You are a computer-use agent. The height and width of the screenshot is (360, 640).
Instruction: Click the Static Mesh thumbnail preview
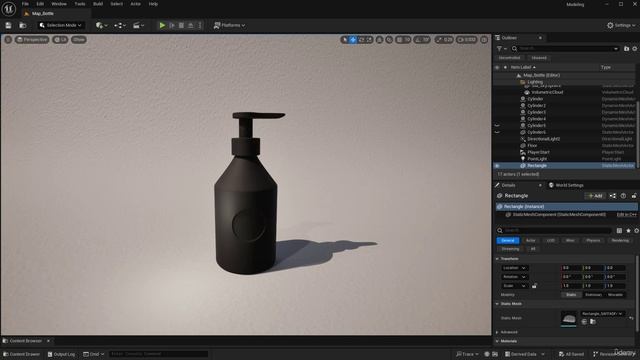[569, 318]
